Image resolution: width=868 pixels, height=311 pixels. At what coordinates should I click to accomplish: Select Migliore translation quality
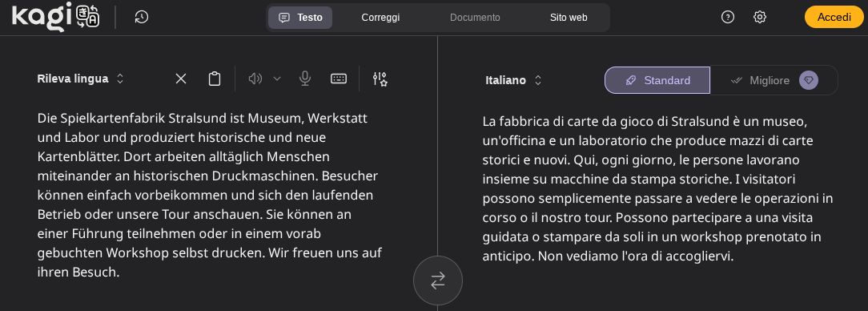click(774, 80)
